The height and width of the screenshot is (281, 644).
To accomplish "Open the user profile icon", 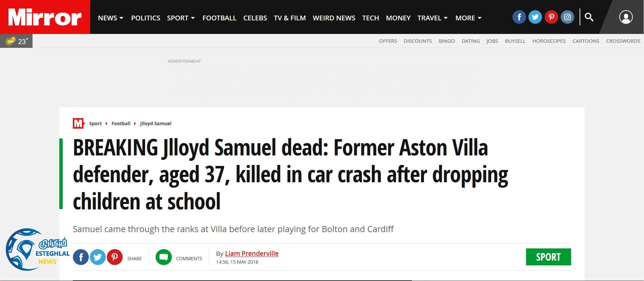I will pyautogui.click(x=626, y=17).
